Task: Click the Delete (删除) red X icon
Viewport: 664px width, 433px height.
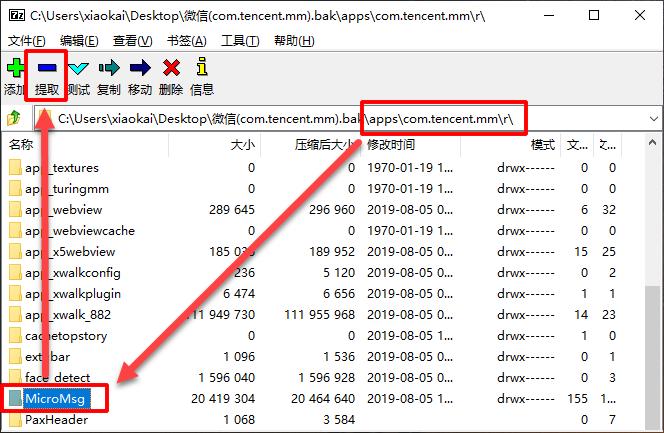Action: pos(171,68)
